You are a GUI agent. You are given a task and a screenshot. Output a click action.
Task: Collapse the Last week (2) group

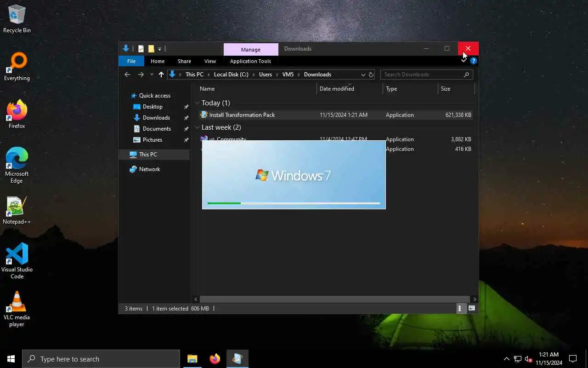[197, 127]
